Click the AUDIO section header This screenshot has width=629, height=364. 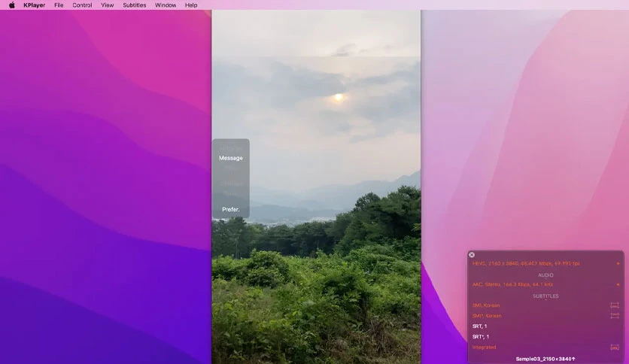pos(545,275)
